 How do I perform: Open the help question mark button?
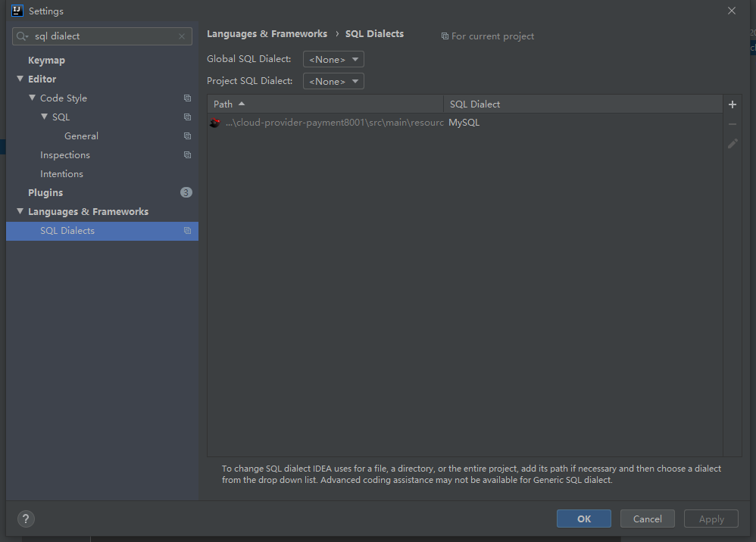(27, 519)
